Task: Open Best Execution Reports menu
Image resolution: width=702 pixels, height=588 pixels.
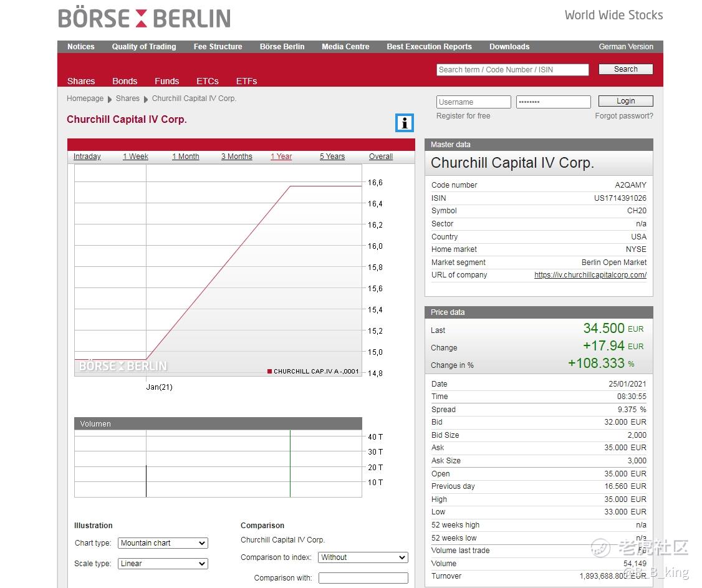Action: click(430, 47)
